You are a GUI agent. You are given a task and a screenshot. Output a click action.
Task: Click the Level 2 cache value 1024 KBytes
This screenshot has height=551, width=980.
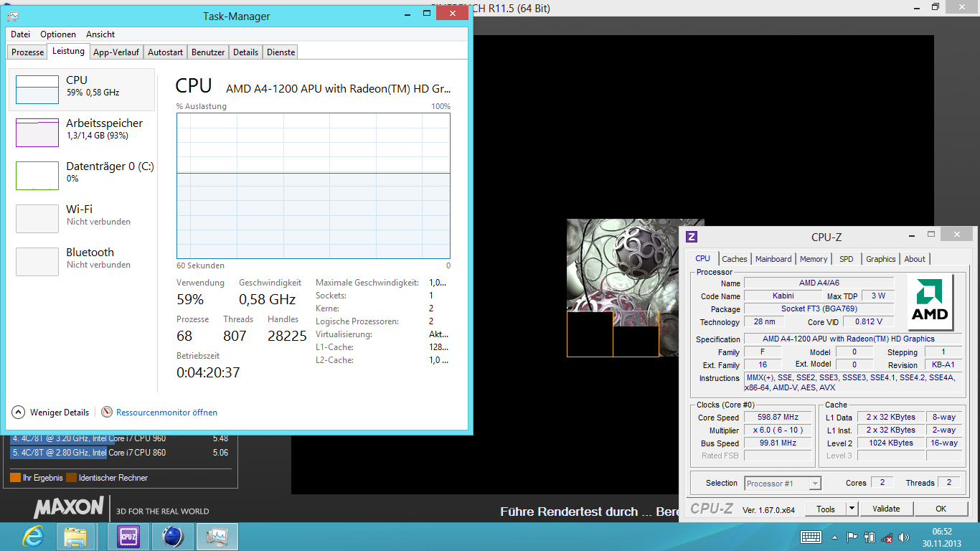891,443
